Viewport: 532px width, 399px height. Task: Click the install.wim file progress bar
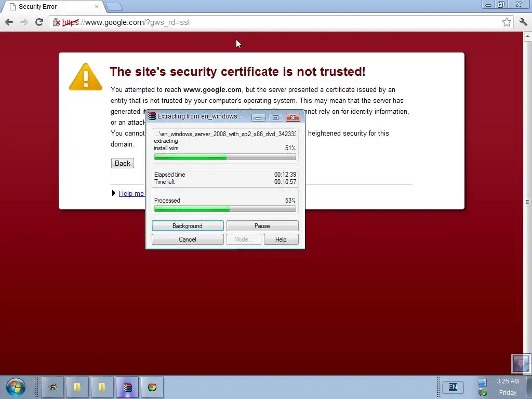(225, 157)
